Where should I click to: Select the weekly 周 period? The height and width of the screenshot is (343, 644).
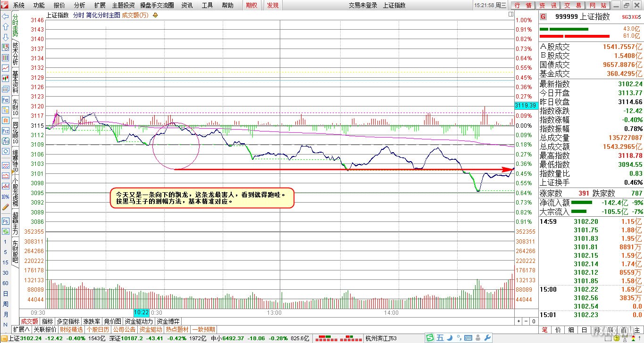tap(5, 304)
